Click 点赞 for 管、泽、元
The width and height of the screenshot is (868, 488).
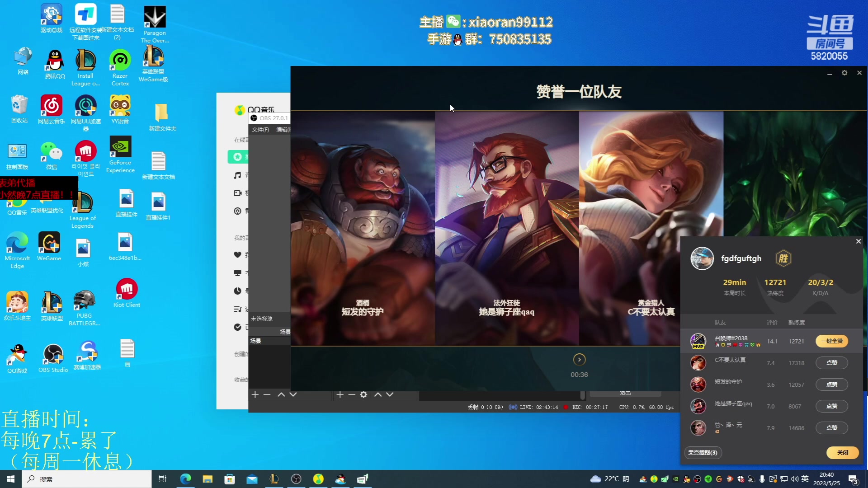(832, 428)
